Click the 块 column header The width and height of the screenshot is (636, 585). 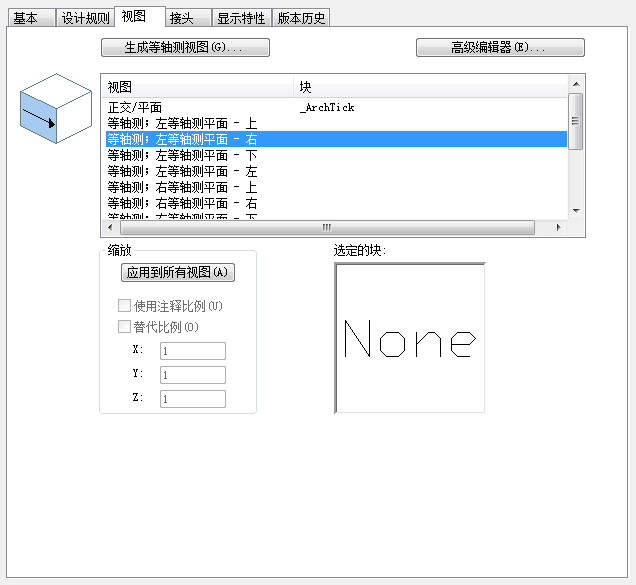coord(430,87)
